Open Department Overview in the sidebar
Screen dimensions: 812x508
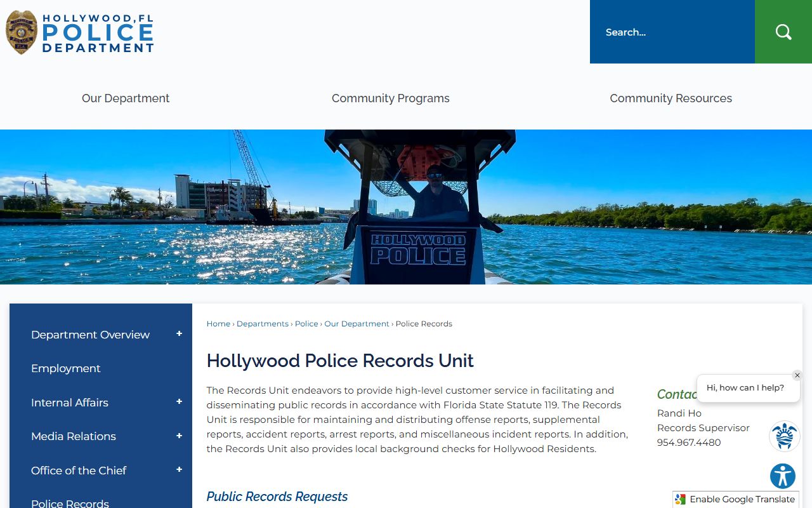pos(90,335)
